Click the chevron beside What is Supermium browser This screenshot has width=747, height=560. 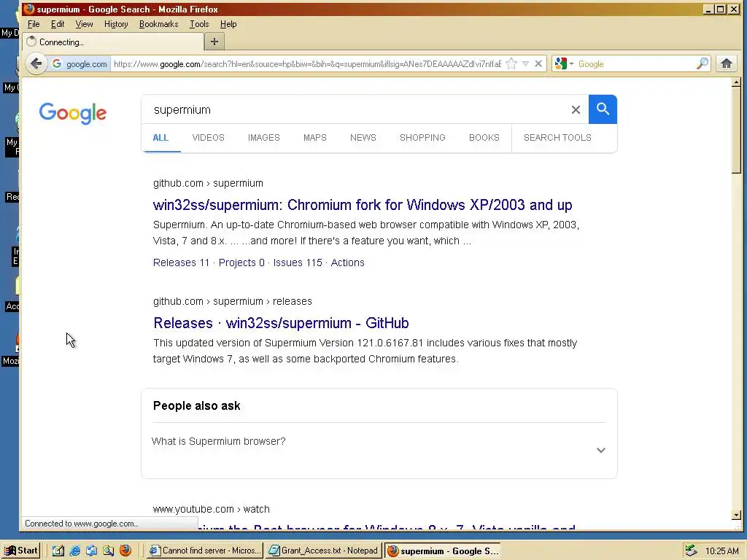click(x=601, y=450)
